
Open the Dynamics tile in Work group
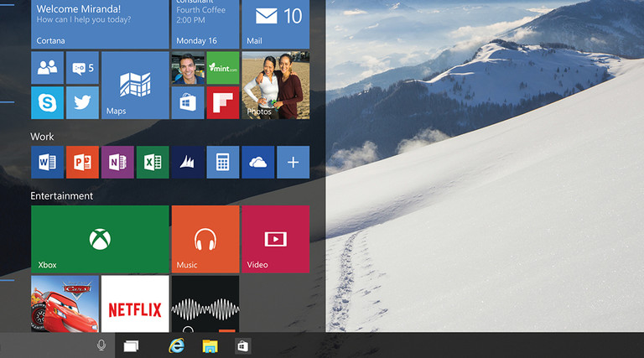(188, 162)
